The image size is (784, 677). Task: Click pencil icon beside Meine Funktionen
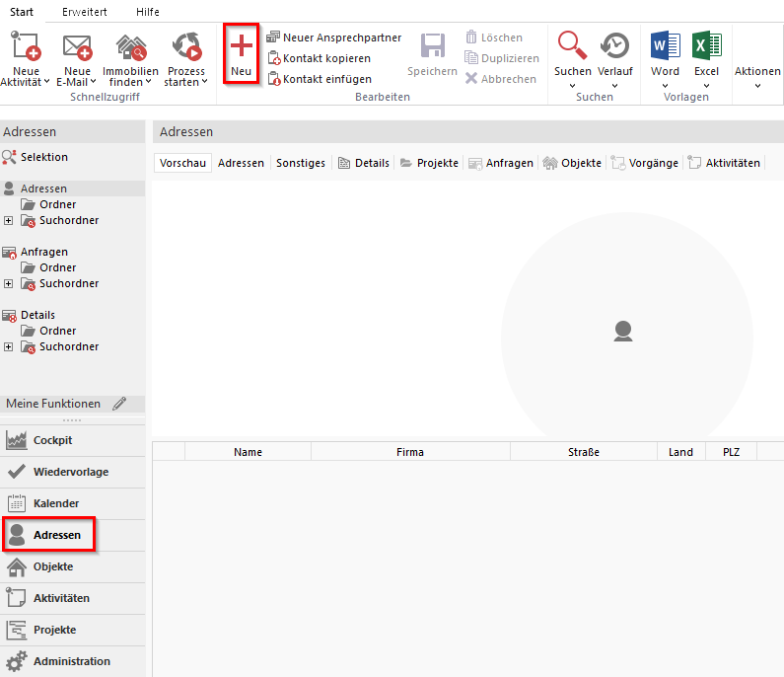[119, 404]
